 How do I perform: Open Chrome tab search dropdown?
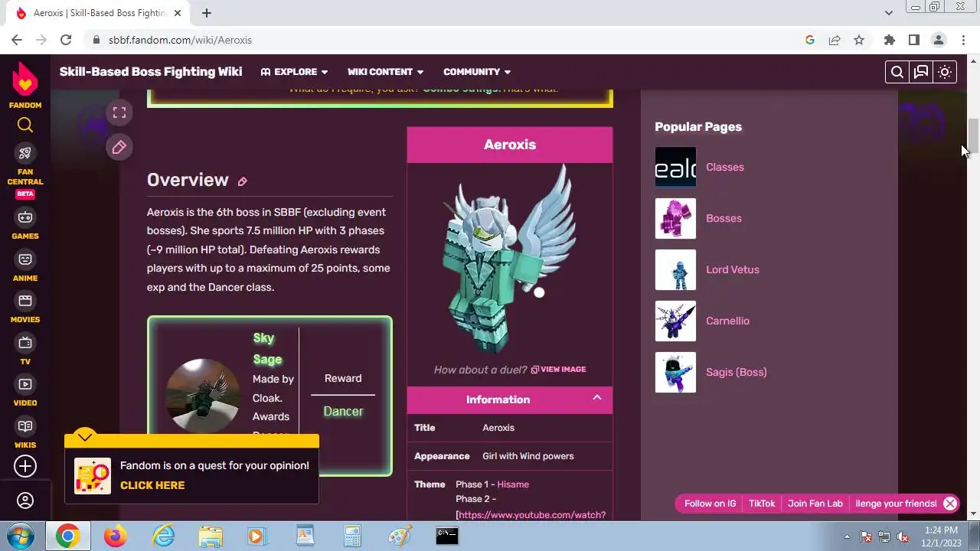tap(888, 13)
